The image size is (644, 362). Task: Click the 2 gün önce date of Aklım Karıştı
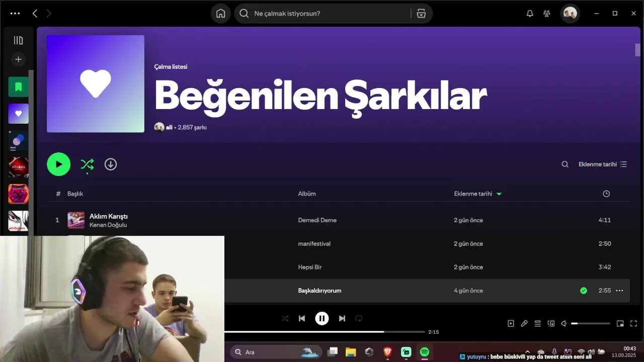tap(468, 220)
